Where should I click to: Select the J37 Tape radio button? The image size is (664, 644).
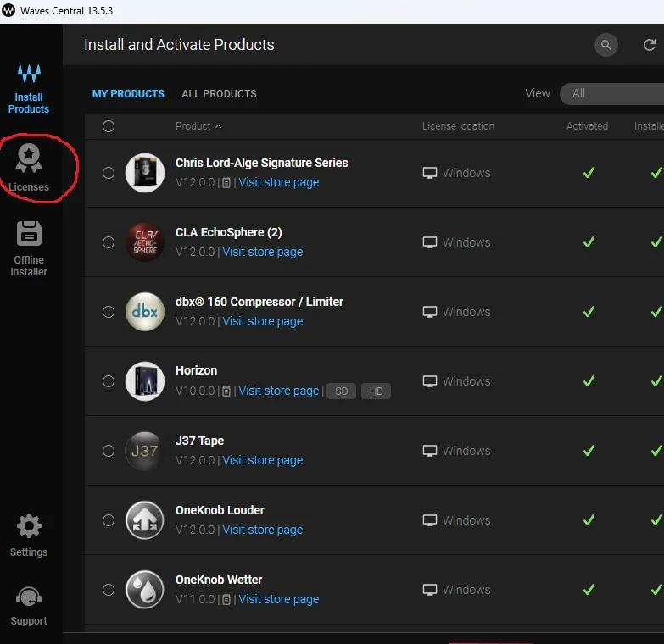click(109, 451)
